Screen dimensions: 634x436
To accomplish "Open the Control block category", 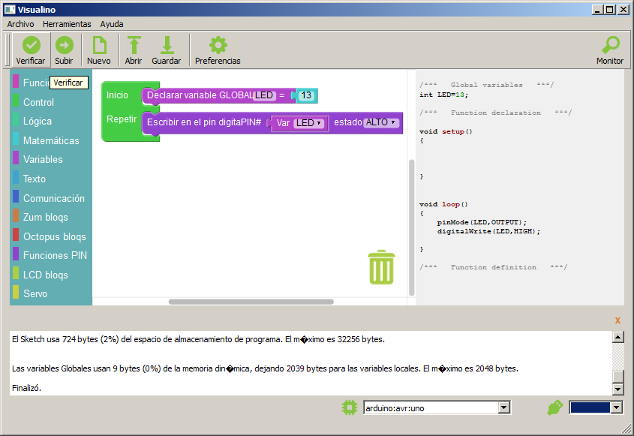I will [38, 102].
